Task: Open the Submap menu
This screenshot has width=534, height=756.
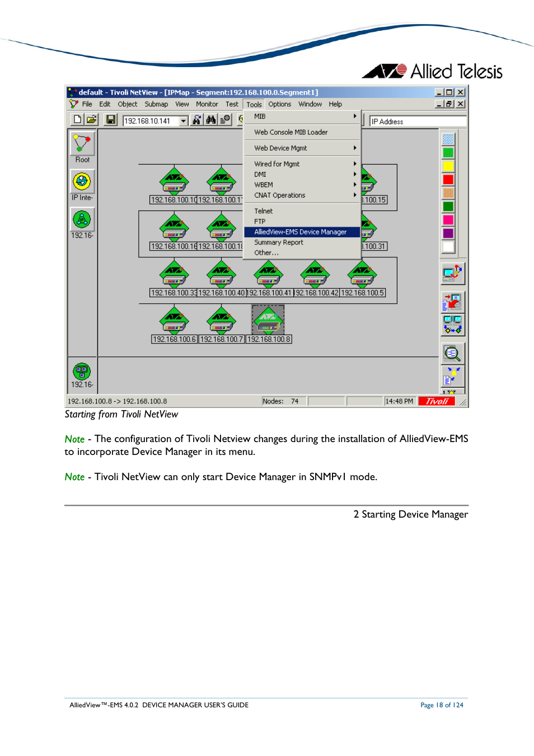Action: coord(156,104)
